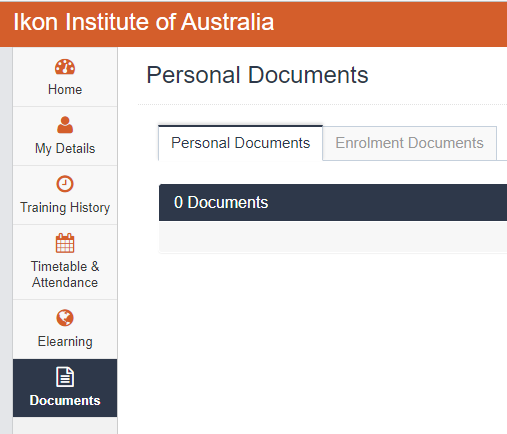Open the Elearning label in sidebar
The image size is (507, 434).
coord(65,342)
